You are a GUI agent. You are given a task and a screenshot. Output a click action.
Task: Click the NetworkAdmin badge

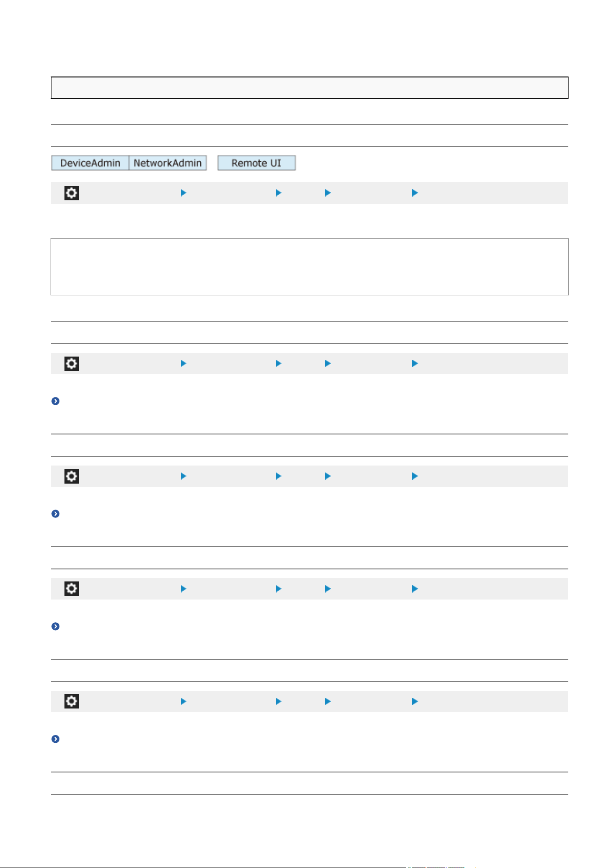point(168,163)
